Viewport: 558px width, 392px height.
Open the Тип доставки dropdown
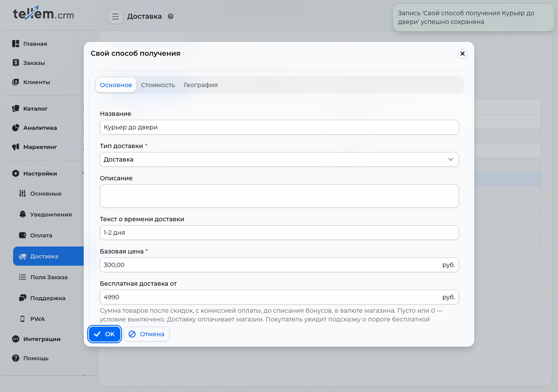[x=279, y=159]
